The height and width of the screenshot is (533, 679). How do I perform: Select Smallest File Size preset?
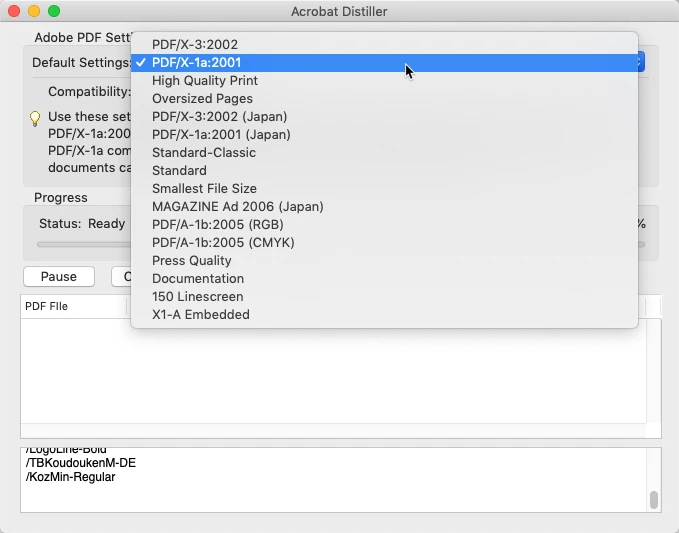pyautogui.click(x=384, y=189)
